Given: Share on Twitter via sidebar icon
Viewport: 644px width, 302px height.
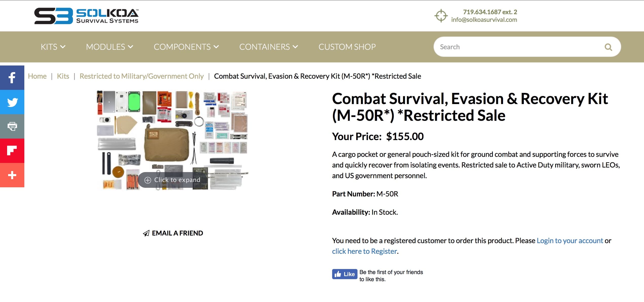Looking at the screenshot, I should pyautogui.click(x=12, y=102).
